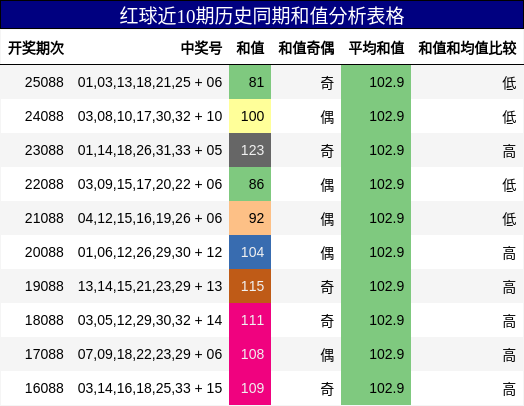Screen dimensions: 524x406
Task: Click draw period 19088
Action: pos(44,286)
